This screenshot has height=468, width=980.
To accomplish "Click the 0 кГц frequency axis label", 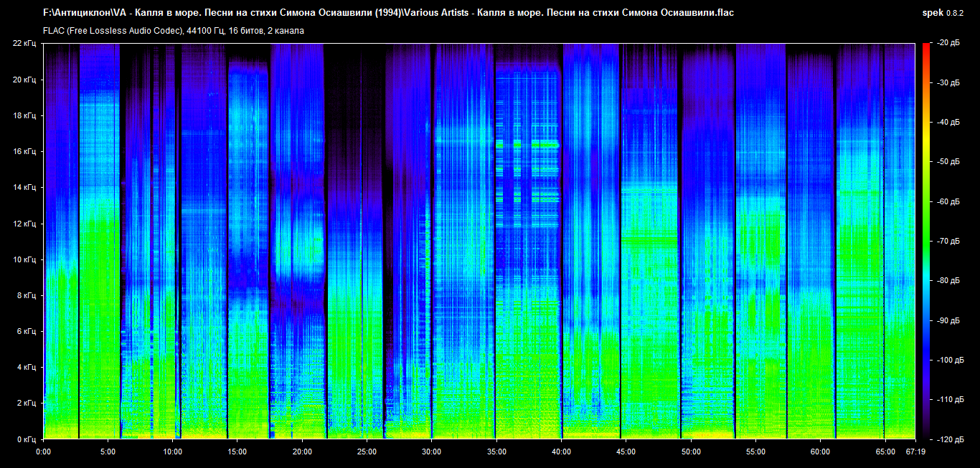I will (26, 439).
